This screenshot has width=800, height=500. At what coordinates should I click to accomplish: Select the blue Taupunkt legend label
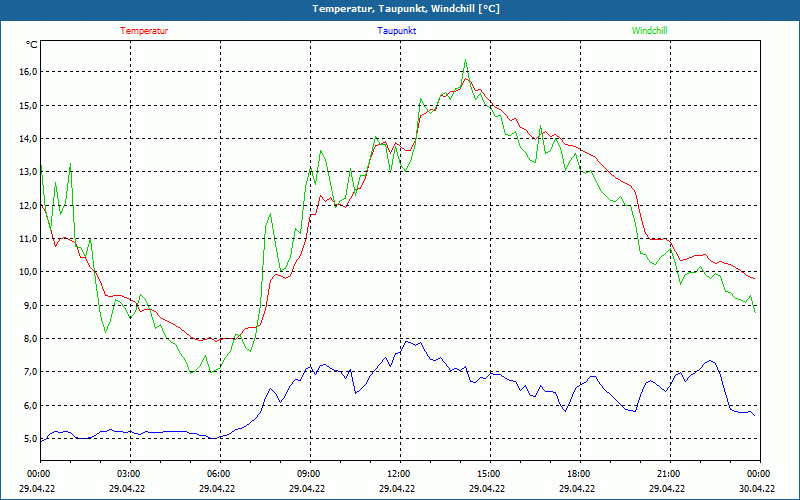tap(397, 31)
